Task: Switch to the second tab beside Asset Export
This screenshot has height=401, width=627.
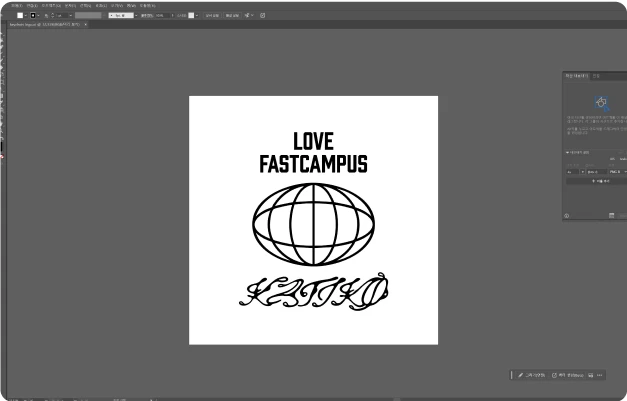Action: click(x=596, y=76)
